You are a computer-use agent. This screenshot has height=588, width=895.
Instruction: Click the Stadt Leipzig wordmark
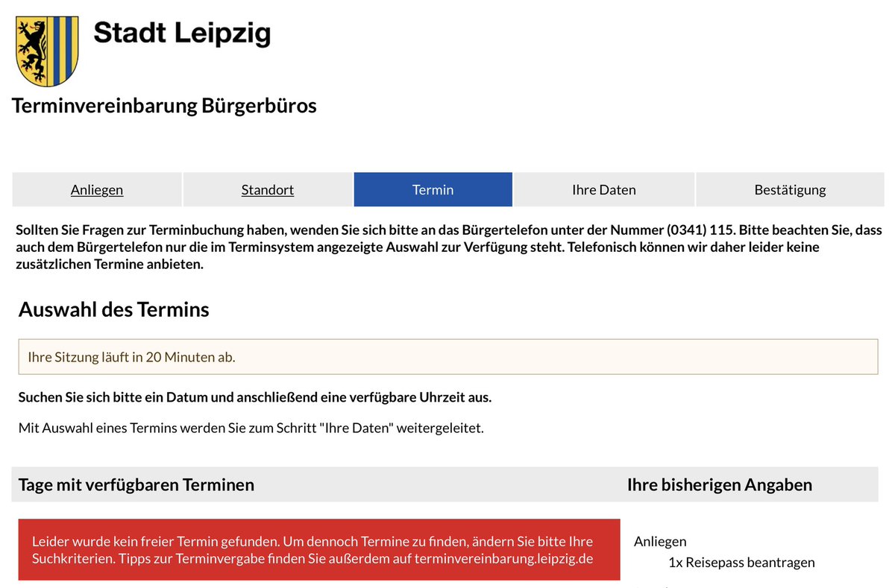pyautogui.click(x=182, y=34)
